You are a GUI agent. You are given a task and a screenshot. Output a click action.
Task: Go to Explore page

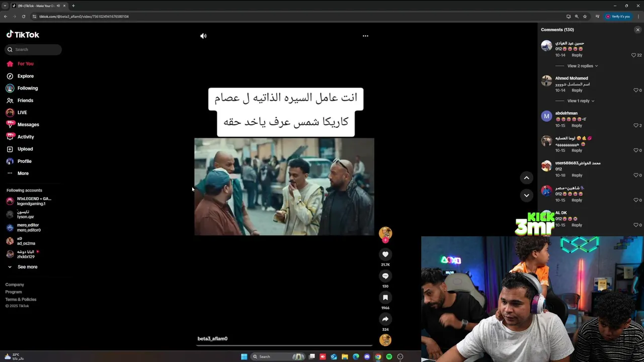tap(20, 76)
